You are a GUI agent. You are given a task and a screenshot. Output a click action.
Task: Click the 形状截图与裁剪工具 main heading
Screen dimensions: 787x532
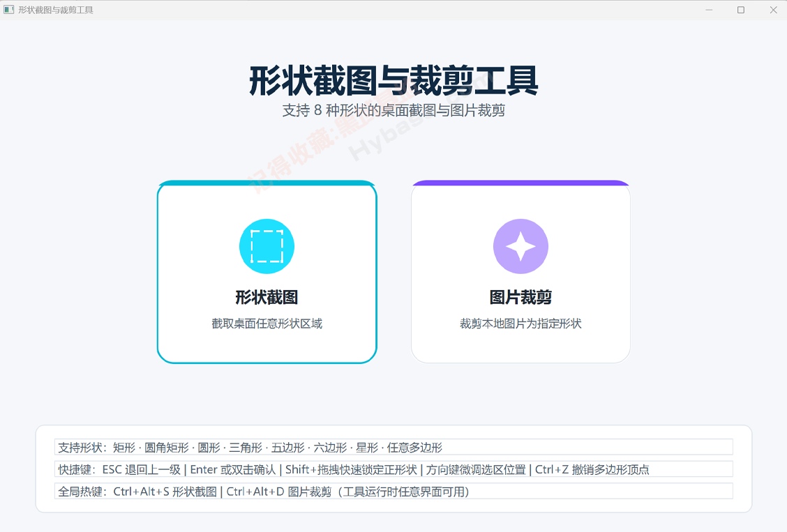point(393,80)
